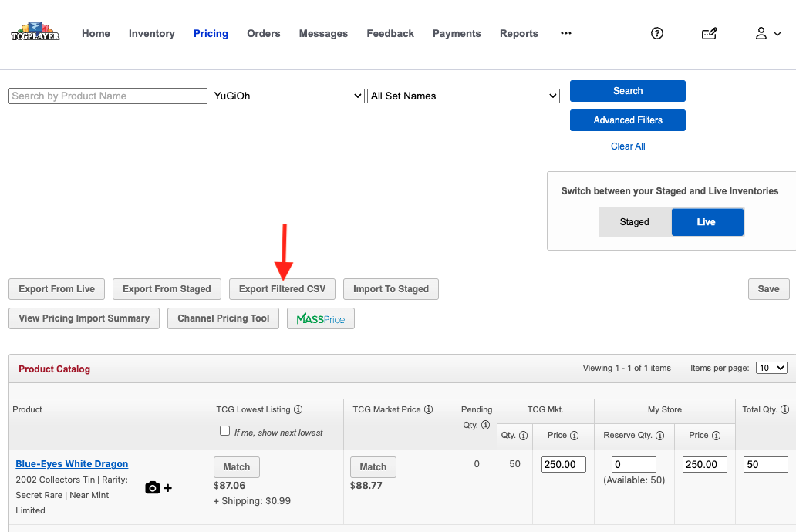
Task: Select the Pricing menu item
Action: [211, 33]
